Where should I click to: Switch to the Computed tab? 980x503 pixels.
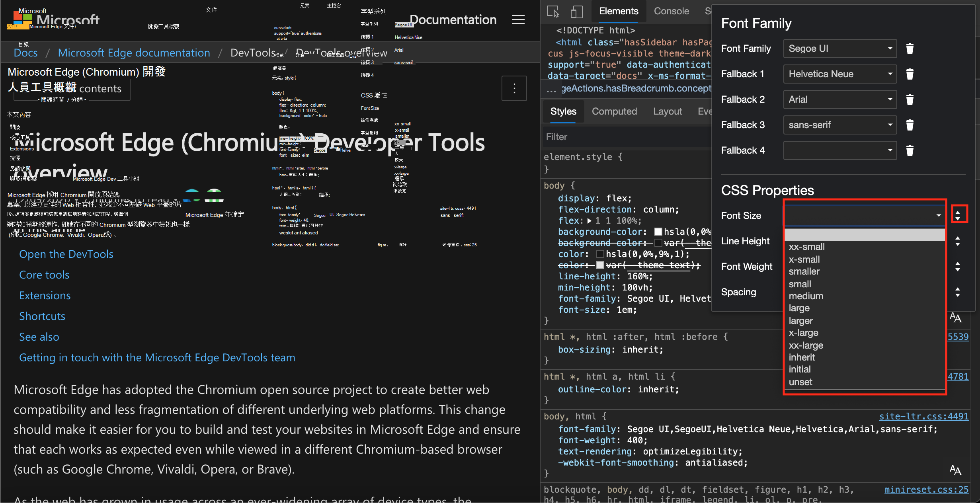pyautogui.click(x=614, y=111)
